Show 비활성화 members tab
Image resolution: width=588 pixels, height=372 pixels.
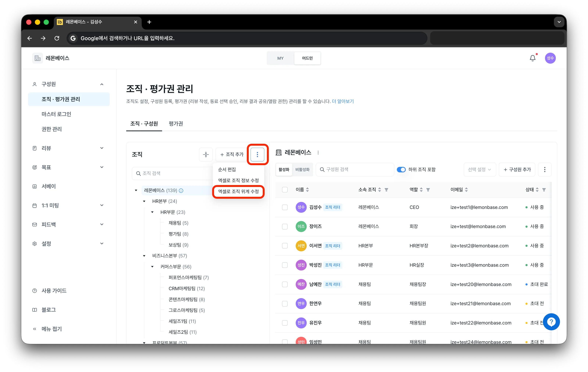pyautogui.click(x=302, y=169)
